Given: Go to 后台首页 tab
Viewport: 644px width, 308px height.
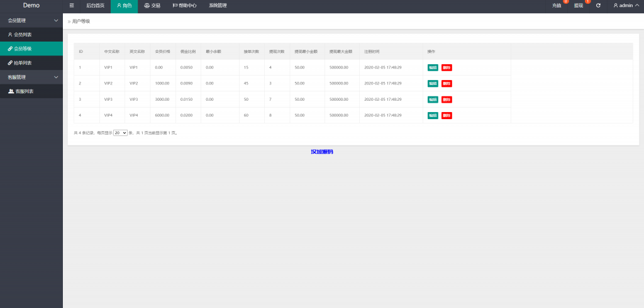Looking at the screenshot, I should pos(95,5).
